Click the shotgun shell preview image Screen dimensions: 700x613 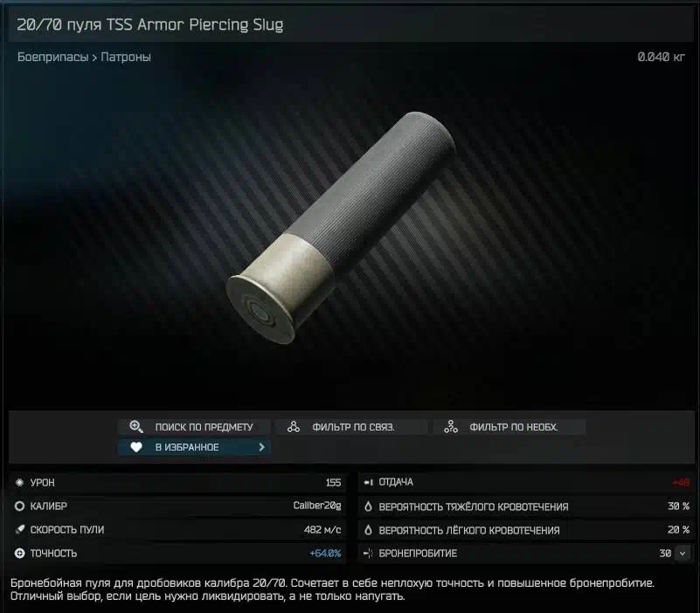[x=340, y=228]
